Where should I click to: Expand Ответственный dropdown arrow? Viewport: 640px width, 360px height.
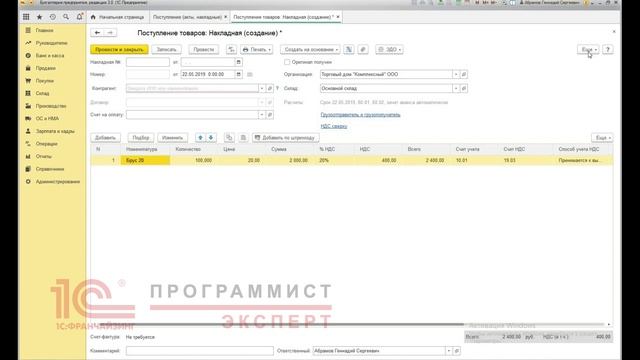click(x=449, y=351)
